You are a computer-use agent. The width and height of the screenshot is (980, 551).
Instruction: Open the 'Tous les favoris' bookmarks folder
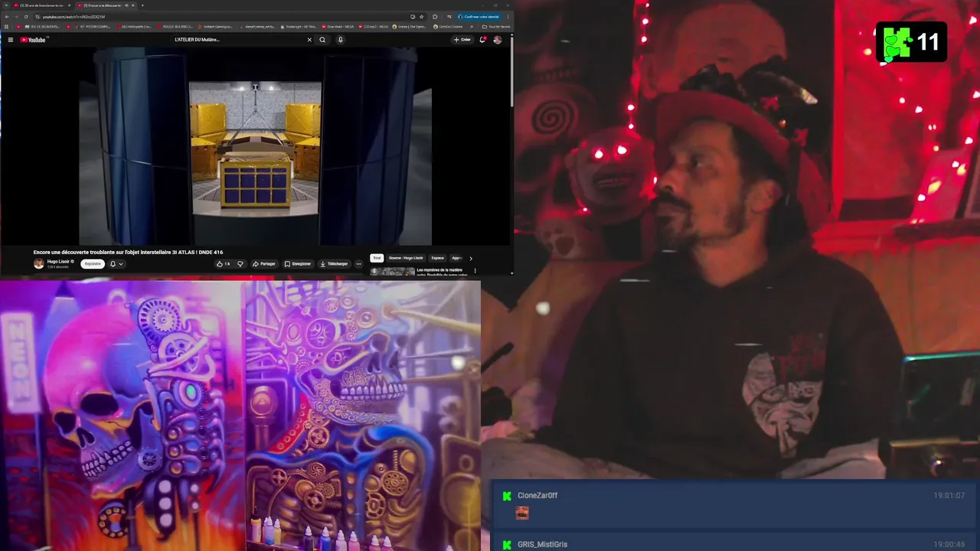(x=496, y=27)
